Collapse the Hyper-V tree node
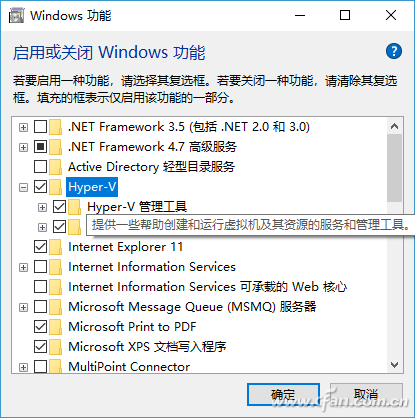 coord(23,187)
